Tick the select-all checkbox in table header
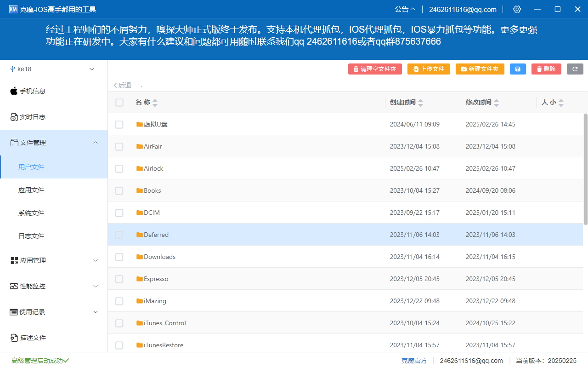 click(x=119, y=102)
